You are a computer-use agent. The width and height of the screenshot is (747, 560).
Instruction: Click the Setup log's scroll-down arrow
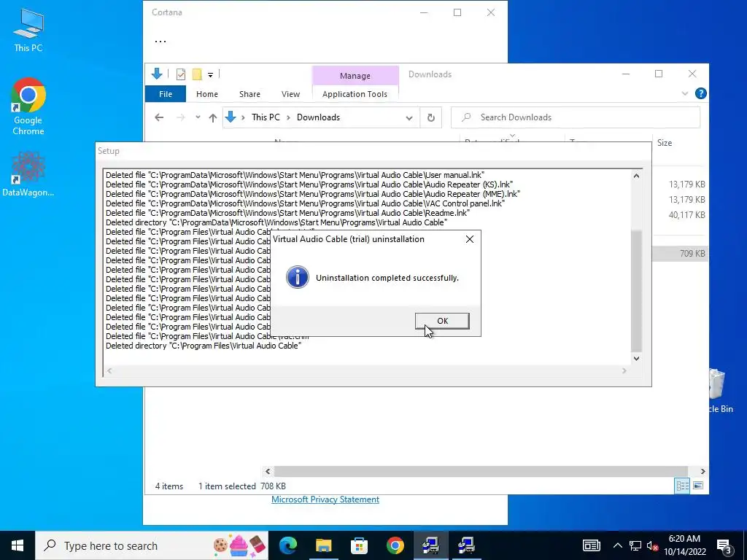pos(636,358)
